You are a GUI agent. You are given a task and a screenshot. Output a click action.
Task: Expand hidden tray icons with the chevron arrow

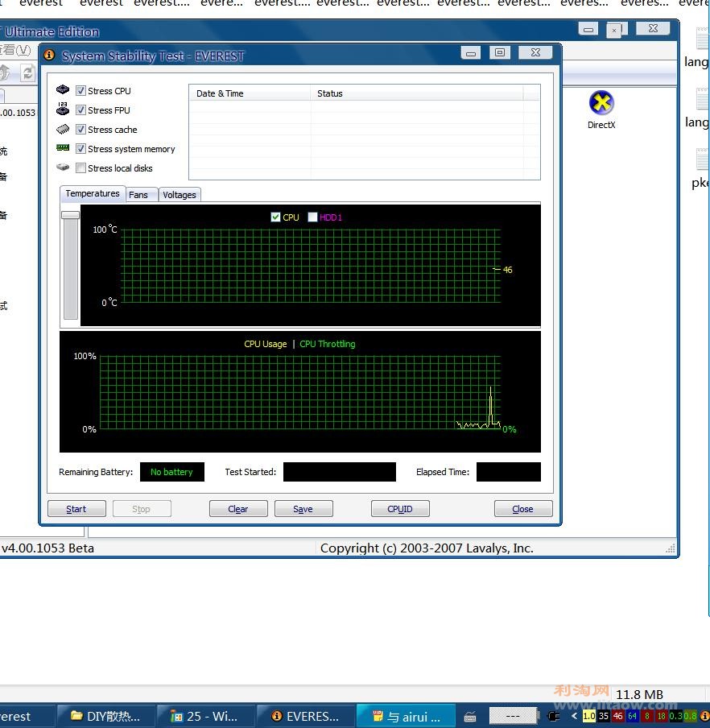click(x=574, y=715)
